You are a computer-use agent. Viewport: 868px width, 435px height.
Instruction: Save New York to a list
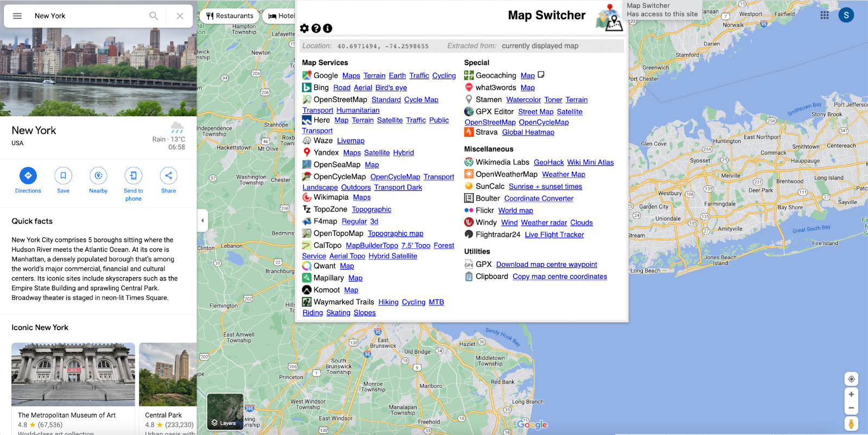pyautogui.click(x=63, y=176)
